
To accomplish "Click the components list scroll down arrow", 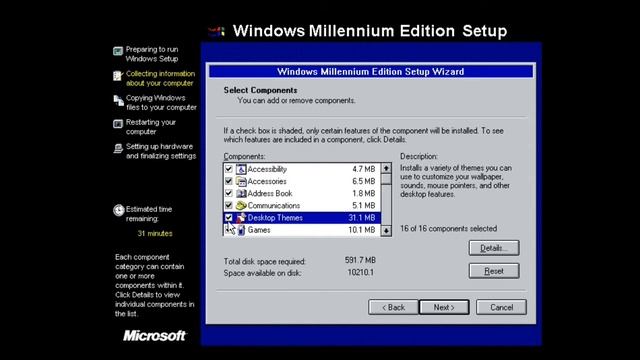I will (x=386, y=231).
